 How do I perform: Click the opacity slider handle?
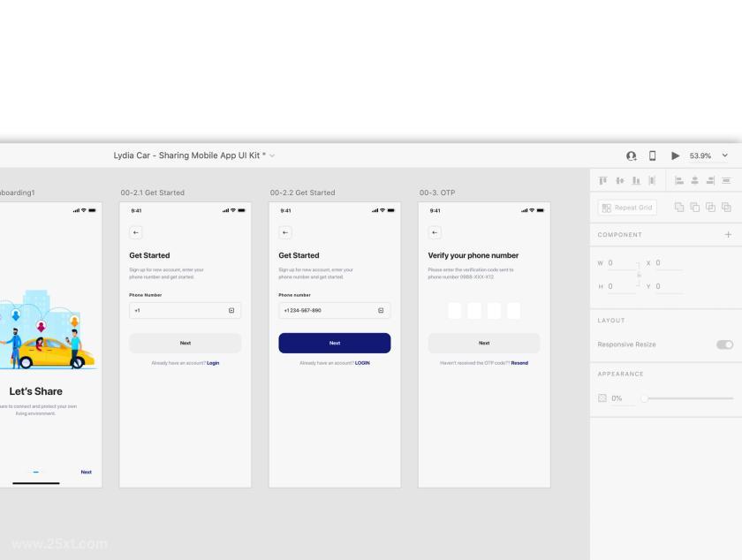click(644, 398)
